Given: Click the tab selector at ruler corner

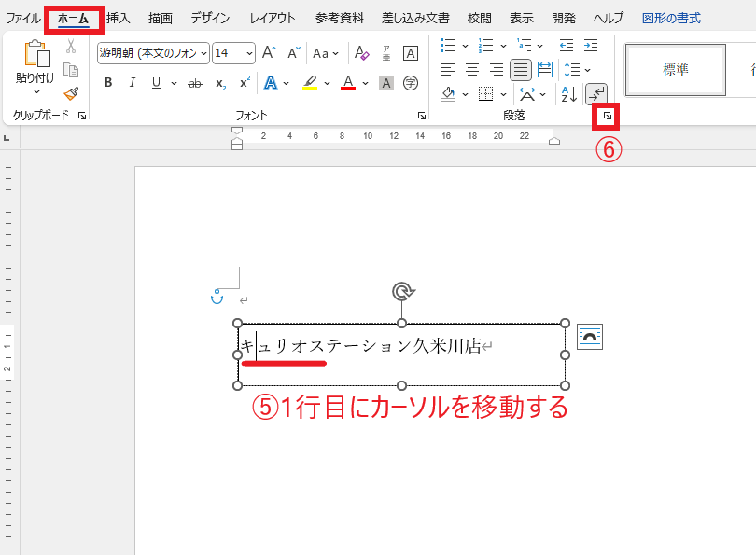Looking at the screenshot, I should click(x=7, y=138).
